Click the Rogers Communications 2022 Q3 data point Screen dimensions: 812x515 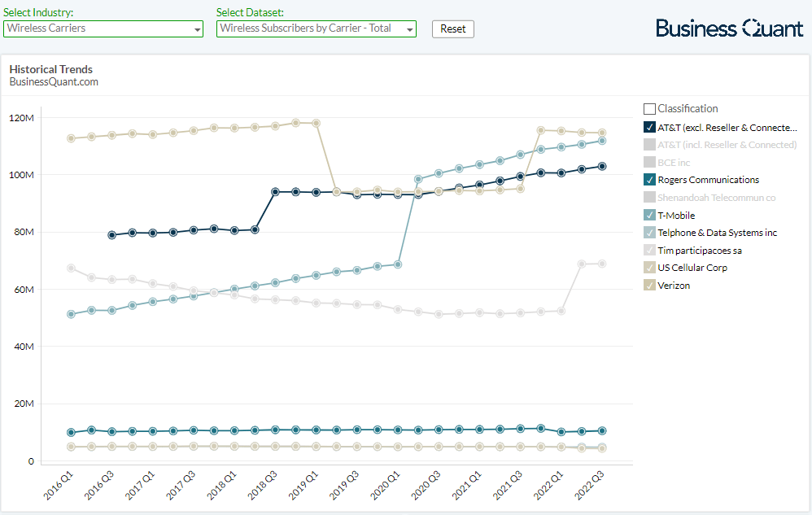(602, 430)
